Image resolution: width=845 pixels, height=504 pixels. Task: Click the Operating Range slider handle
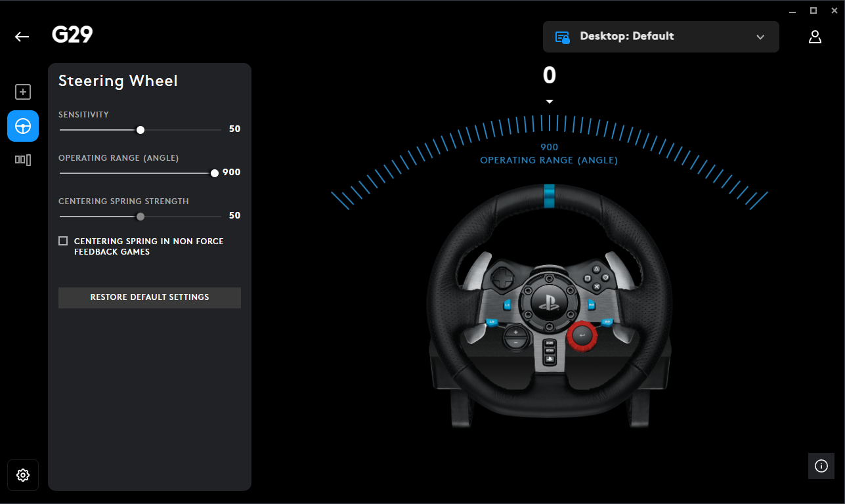pos(215,173)
